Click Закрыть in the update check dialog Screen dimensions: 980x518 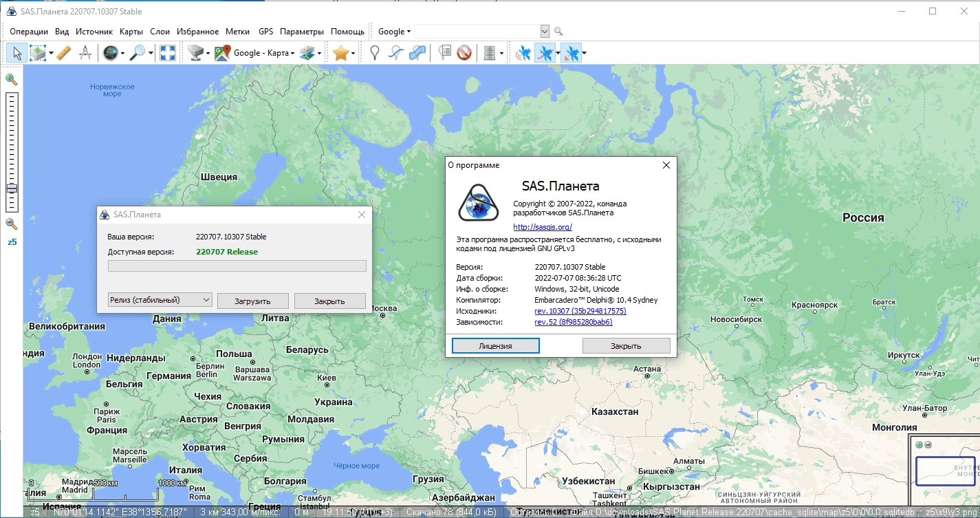pyautogui.click(x=330, y=301)
